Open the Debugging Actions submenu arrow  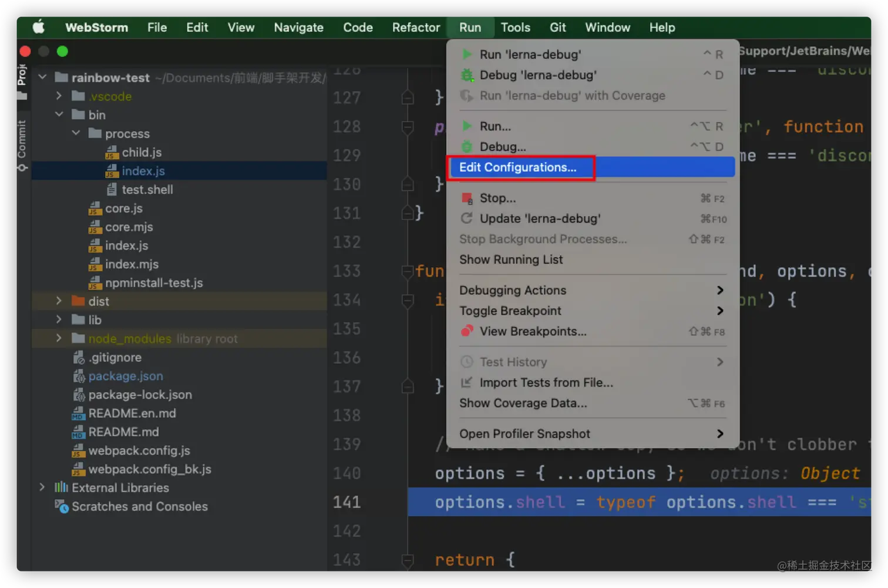[721, 290]
